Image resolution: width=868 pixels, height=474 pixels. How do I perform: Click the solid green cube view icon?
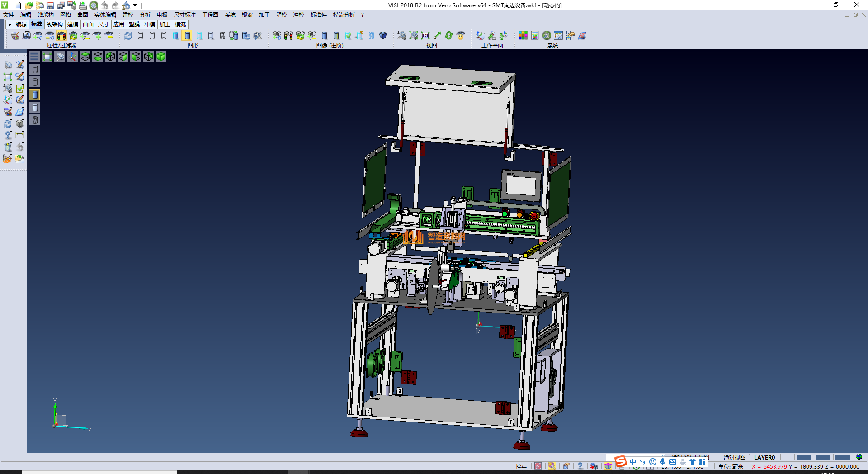[161, 57]
